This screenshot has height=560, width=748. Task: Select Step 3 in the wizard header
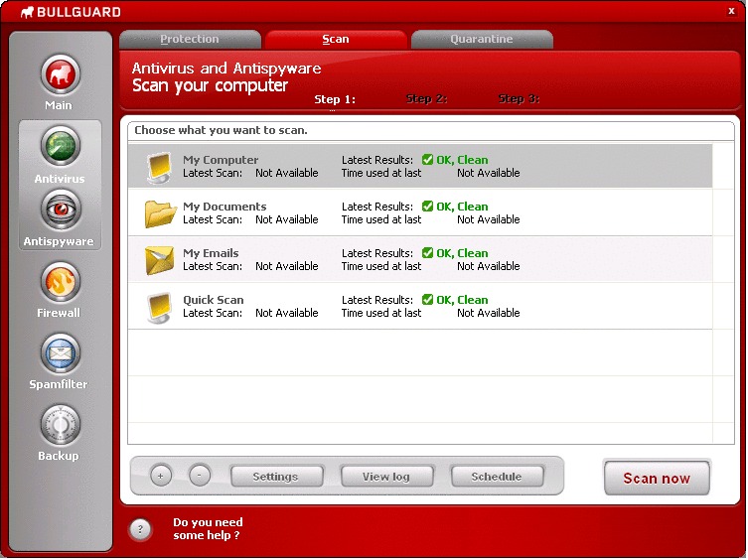[519, 98]
